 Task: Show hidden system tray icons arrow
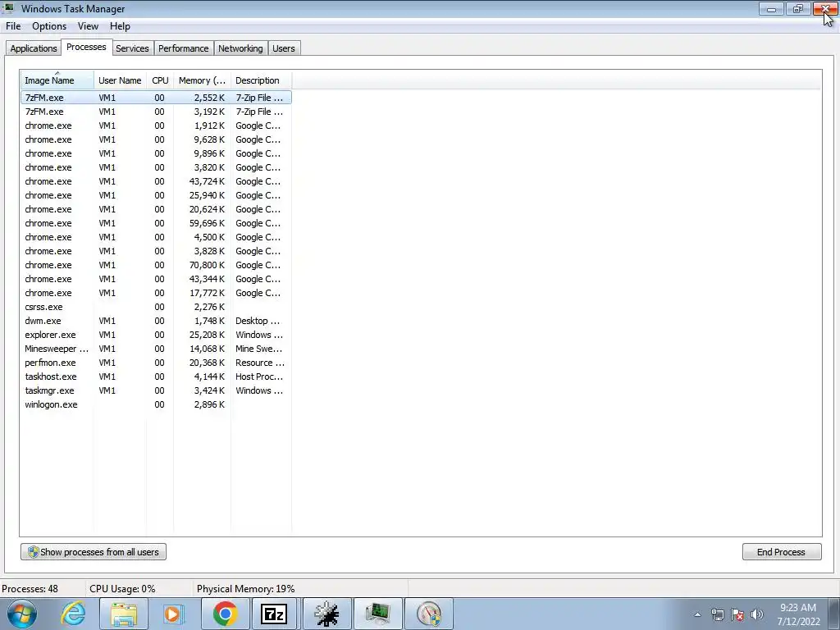pos(697,614)
